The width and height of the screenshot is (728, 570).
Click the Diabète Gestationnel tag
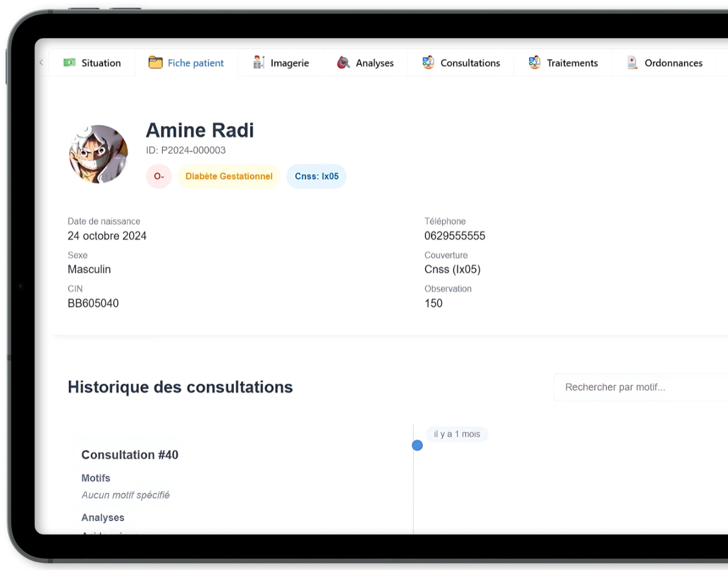[229, 176]
